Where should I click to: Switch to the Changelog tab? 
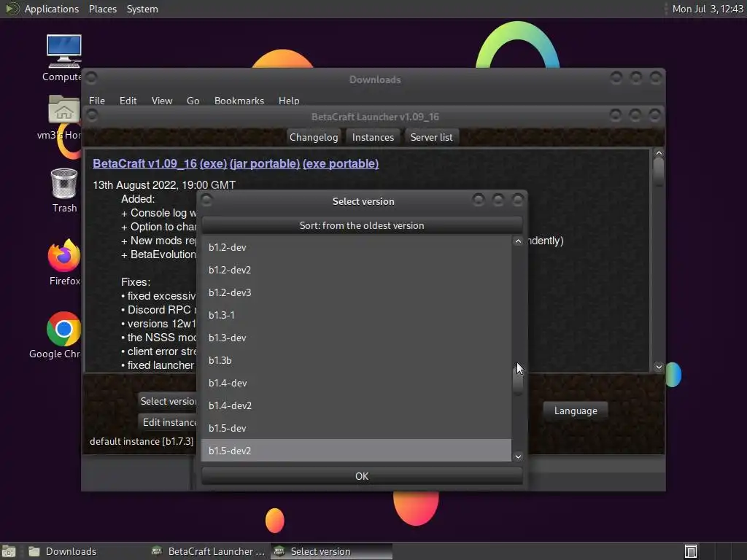(x=314, y=137)
